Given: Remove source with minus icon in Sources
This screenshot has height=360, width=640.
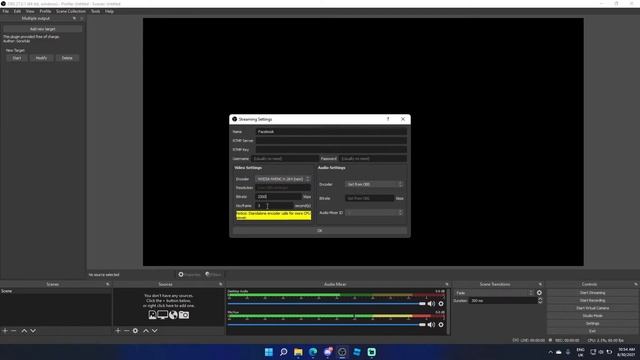Looking at the screenshot, I should pyautogui.click(x=126, y=331).
